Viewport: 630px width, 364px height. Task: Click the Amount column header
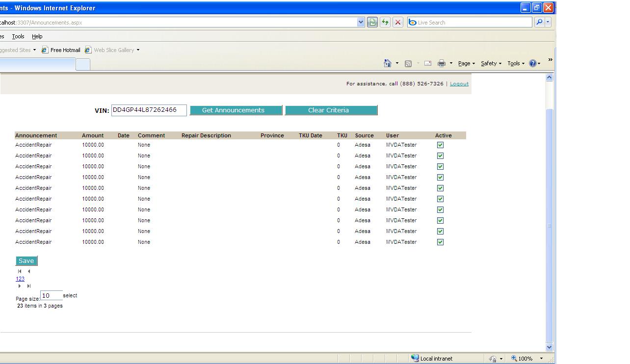(93, 135)
